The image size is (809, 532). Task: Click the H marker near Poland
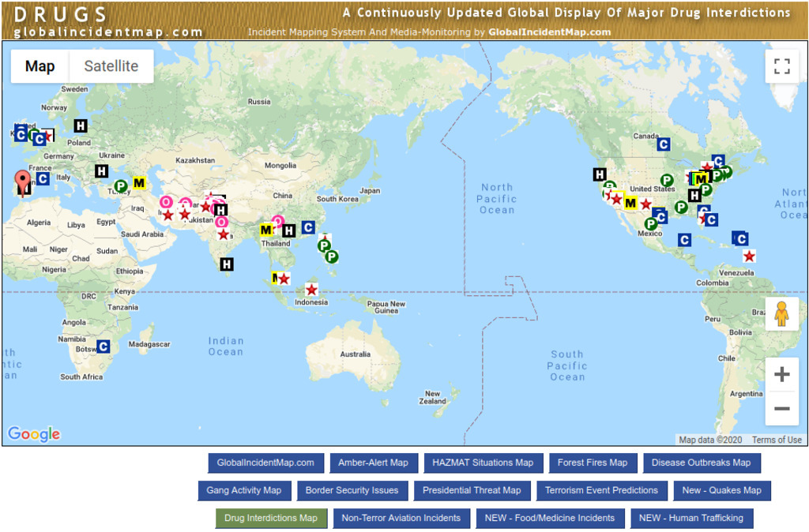tap(81, 126)
